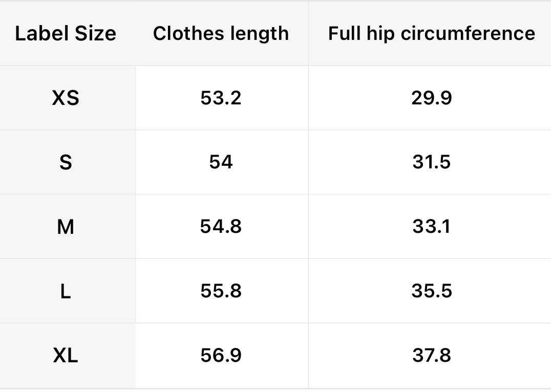Click the 55.8 clothes length cell
Viewport: 551px width, 392px height.
pyautogui.click(x=221, y=291)
